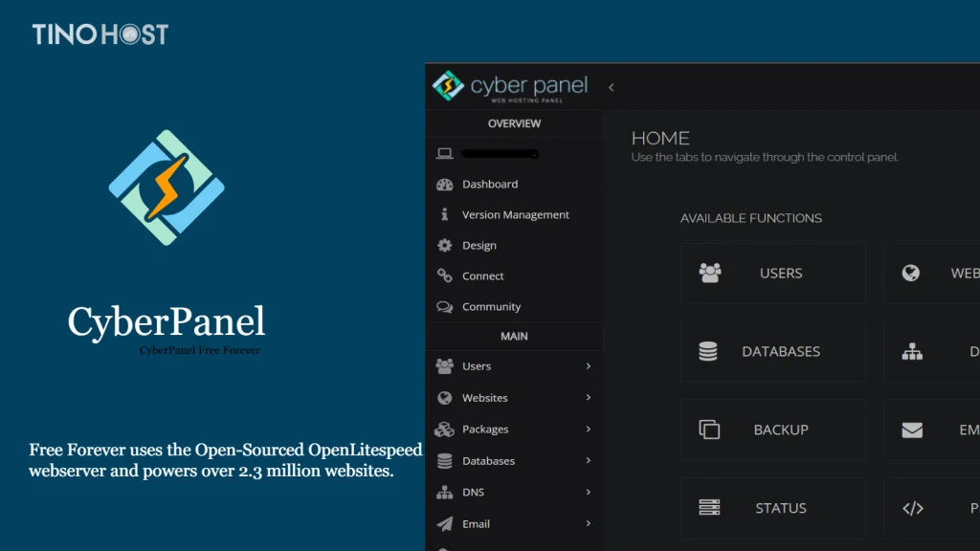
Task: Click the copy icon on the BACKUP tile
Action: point(709,430)
